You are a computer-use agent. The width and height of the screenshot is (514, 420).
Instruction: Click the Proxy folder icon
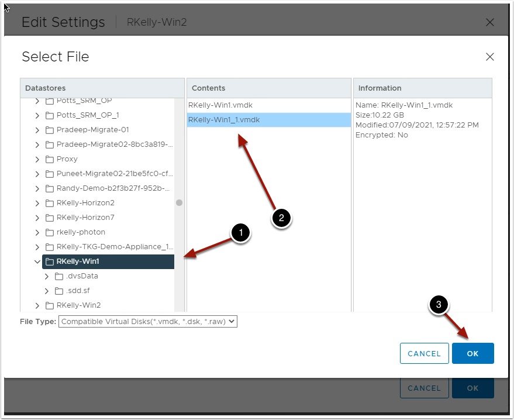[x=50, y=159]
